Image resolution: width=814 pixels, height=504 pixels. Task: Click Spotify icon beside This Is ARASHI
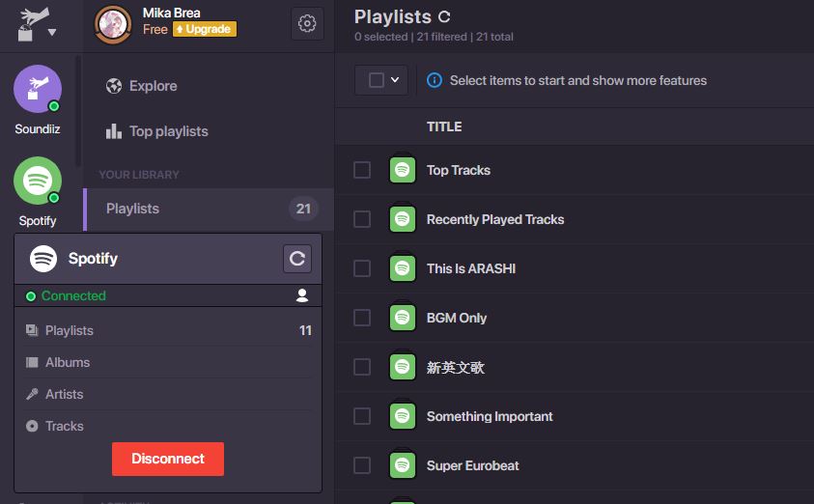point(403,267)
